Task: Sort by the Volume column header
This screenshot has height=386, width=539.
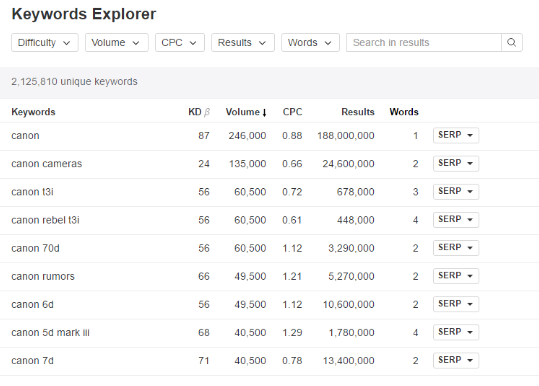Action: click(x=246, y=112)
